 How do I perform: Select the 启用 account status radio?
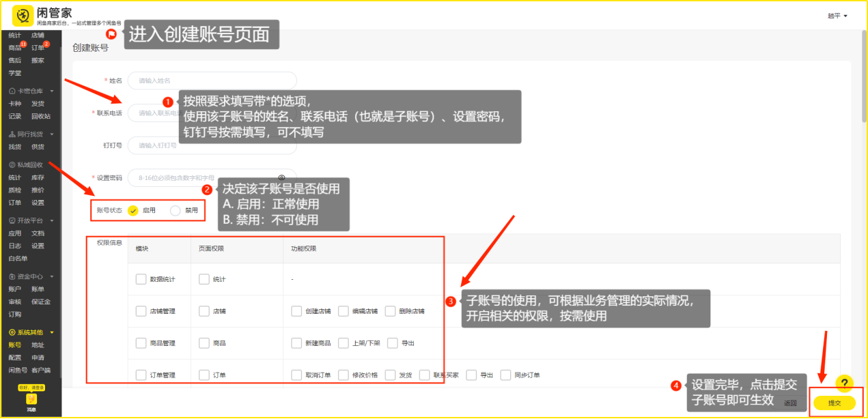133,211
